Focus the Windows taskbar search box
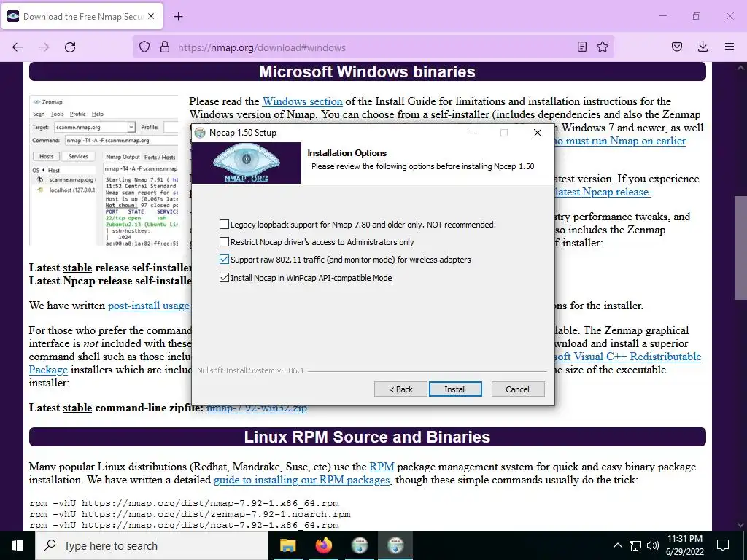Screen dimensions: 747x560 152,545
